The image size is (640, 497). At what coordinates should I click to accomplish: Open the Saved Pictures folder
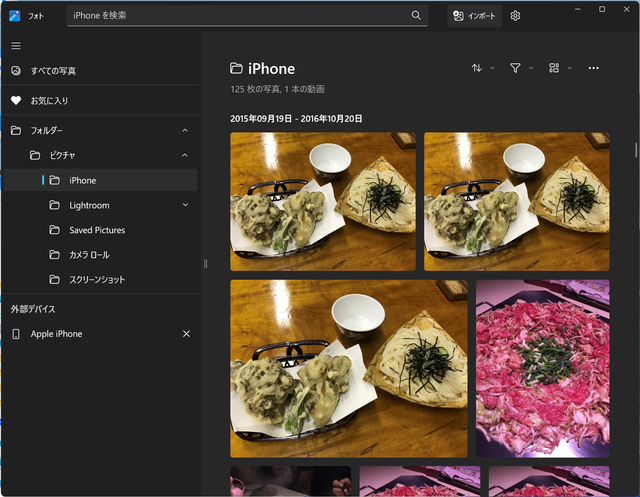coord(97,230)
